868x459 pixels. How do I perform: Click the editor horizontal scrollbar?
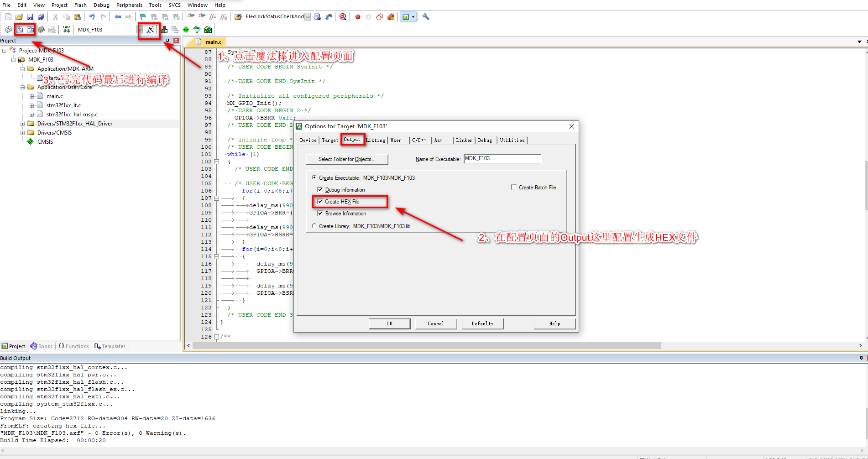[x=427, y=345]
